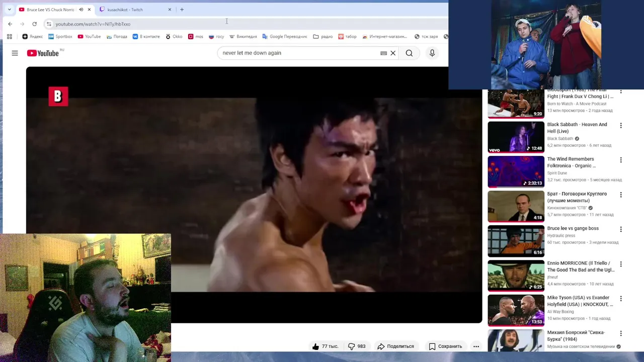Open the tab search dropdown arrow
644x362 pixels.
click(x=9, y=10)
